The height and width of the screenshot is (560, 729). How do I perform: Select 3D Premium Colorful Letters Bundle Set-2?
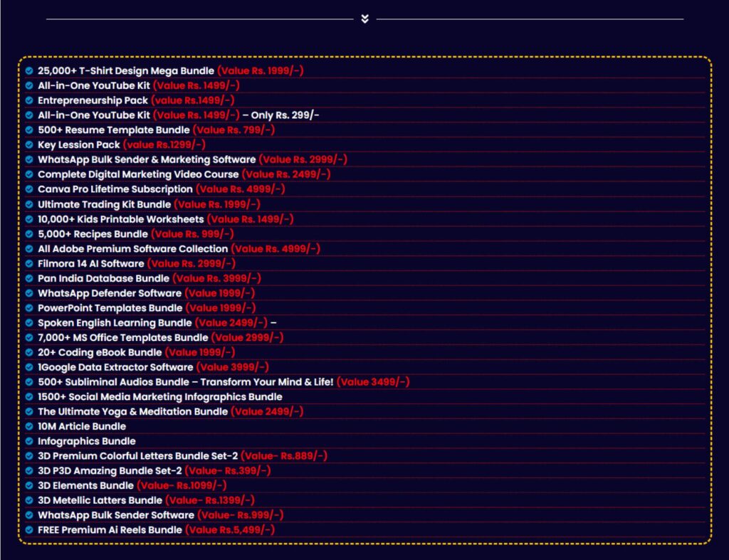pyautogui.click(x=137, y=456)
